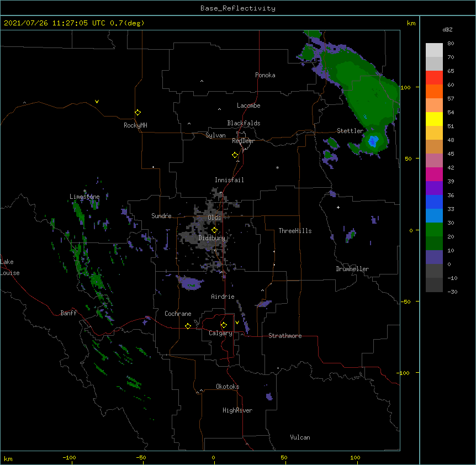Click the magenta swatch in dBZ legend
The height and width of the screenshot is (465, 476).
coord(434,174)
